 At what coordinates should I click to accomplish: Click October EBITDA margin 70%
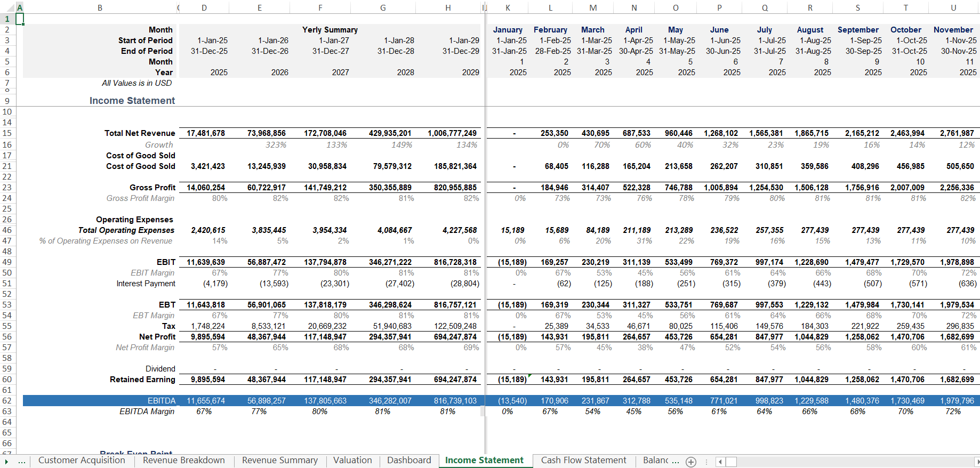coord(905,411)
